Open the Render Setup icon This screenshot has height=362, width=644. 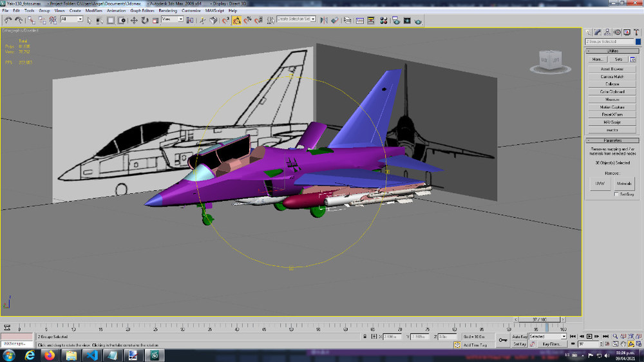[396, 20]
